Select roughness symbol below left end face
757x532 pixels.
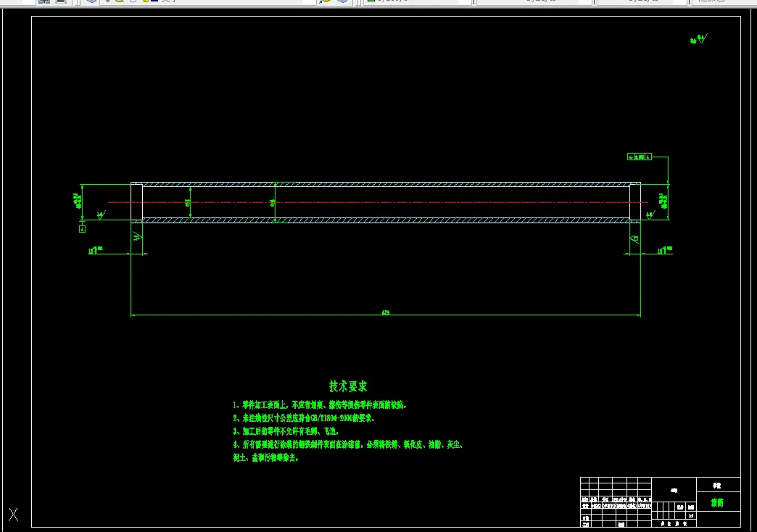[x=137, y=236]
